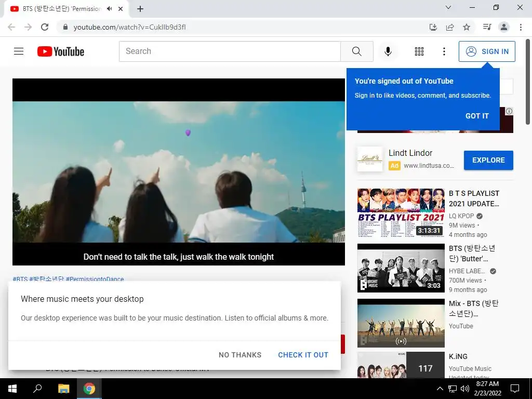
Task: Open BTS PLAYLIST 2021 video thumbnail
Action: point(401,212)
